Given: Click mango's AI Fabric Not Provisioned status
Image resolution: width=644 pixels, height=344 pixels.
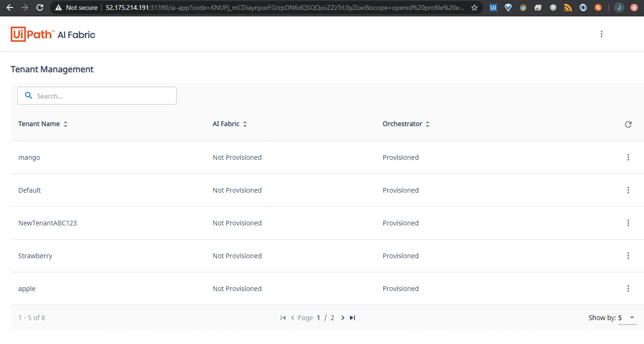Looking at the screenshot, I should [237, 157].
